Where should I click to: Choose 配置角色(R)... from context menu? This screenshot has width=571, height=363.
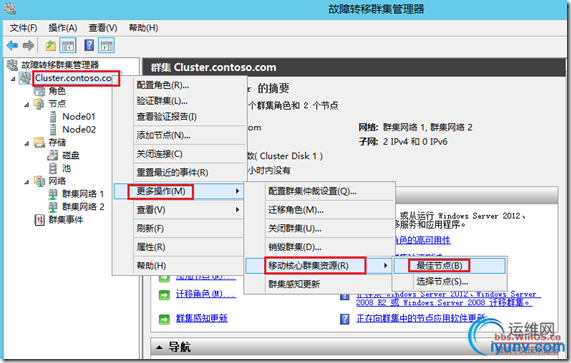163,85
